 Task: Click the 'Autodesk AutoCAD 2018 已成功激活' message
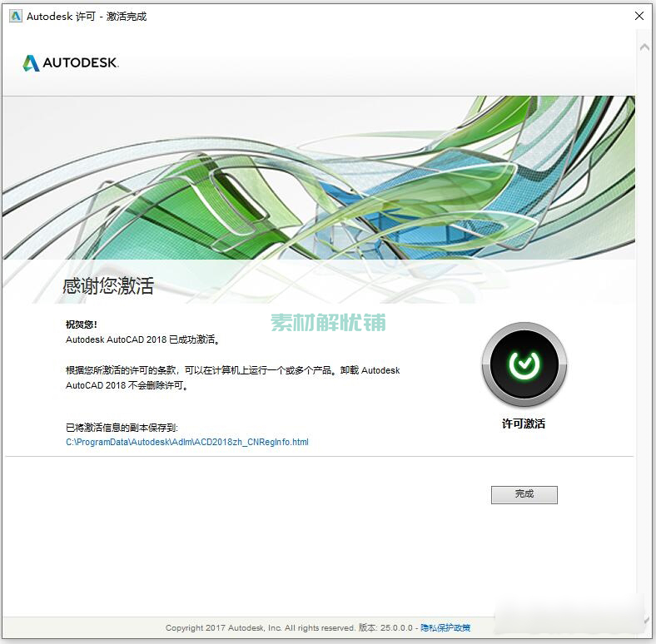142,339
